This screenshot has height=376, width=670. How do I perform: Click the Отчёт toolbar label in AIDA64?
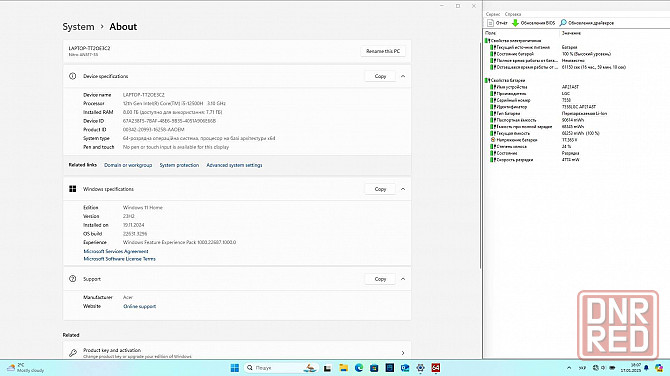(502, 23)
